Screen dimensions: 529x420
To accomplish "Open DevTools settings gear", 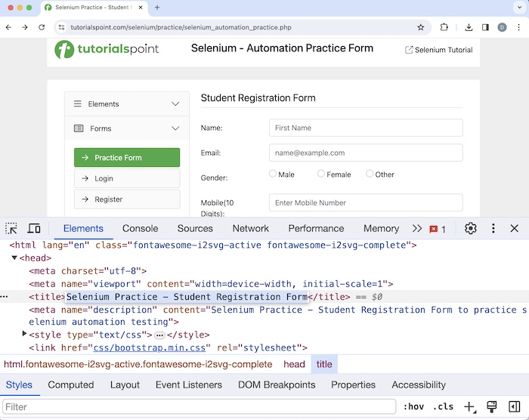I will 471,228.
